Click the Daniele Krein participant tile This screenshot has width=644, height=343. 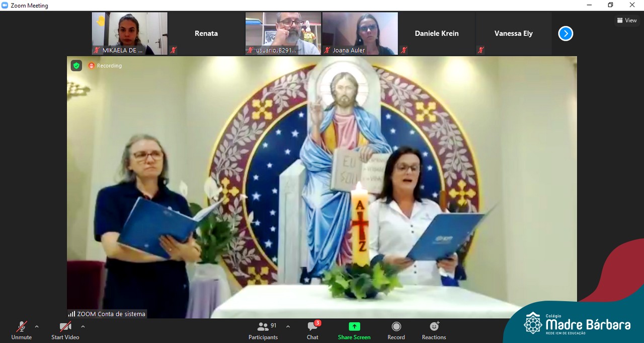tap(436, 33)
